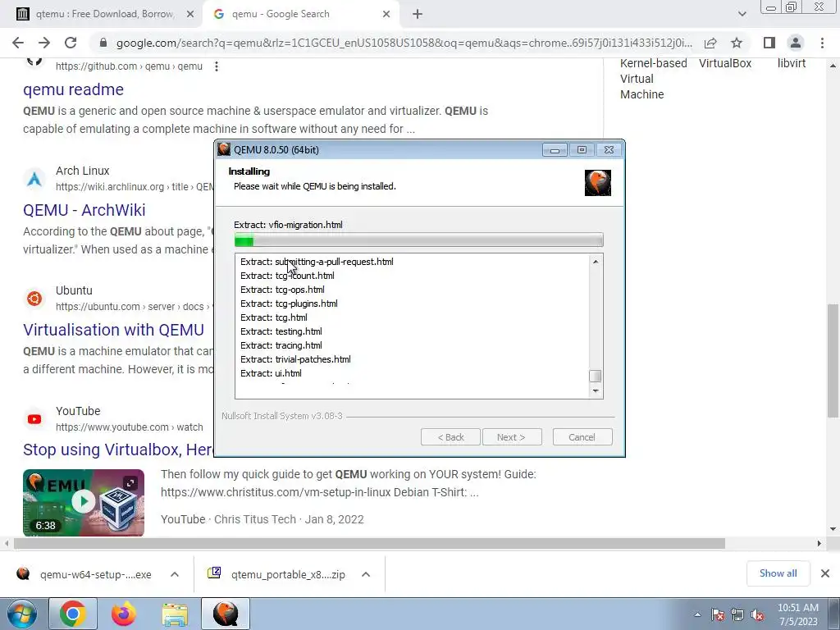Play the QEMU YouTube video thumbnail
840x630 pixels.
[84, 502]
